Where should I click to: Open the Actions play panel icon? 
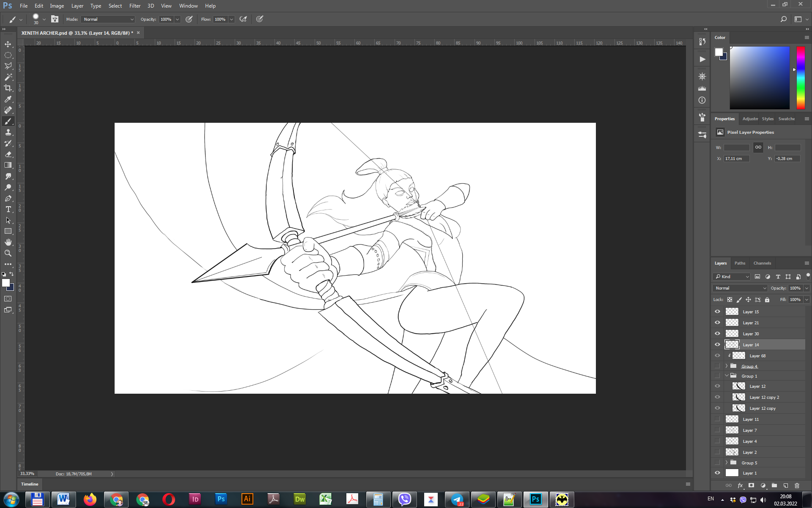[702, 59]
